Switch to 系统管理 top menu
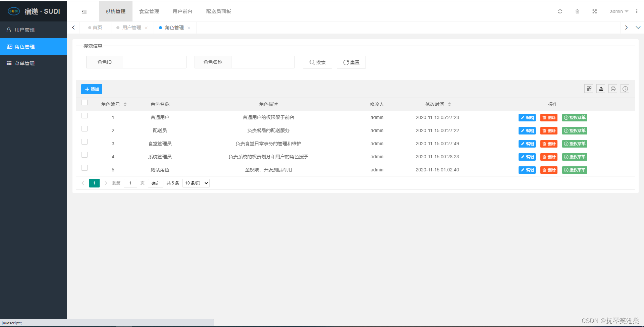Image resolution: width=644 pixels, height=327 pixels. (x=116, y=11)
